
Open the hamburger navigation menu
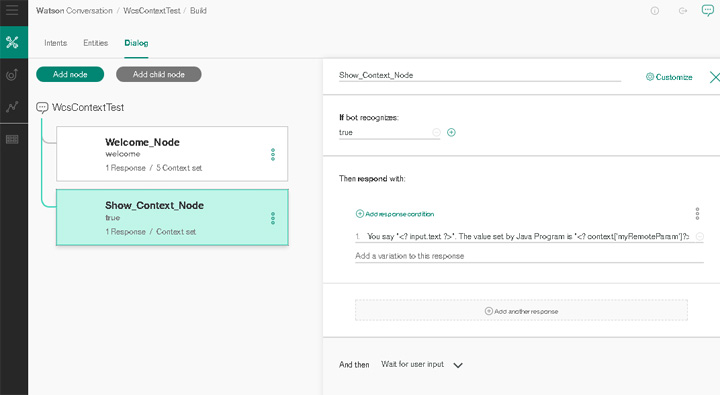tap(12, 10)
